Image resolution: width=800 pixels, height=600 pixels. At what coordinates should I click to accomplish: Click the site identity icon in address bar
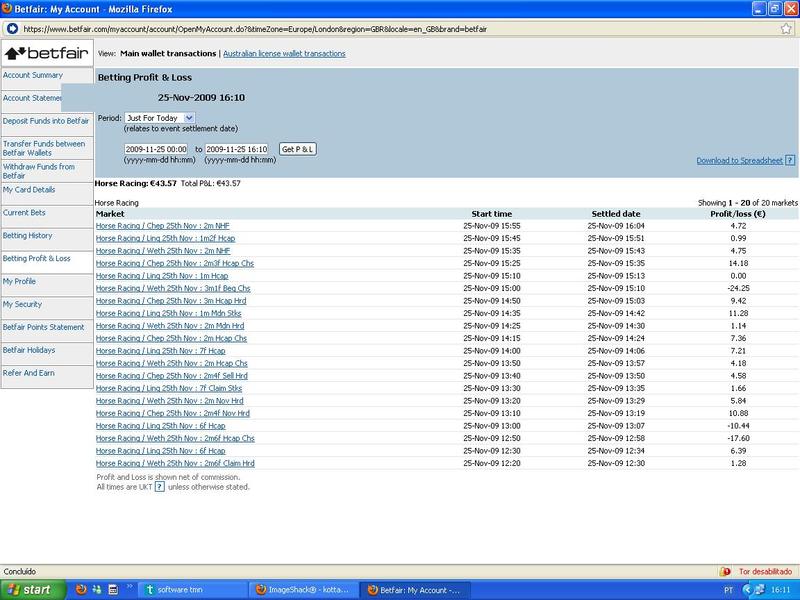(12, 29)
